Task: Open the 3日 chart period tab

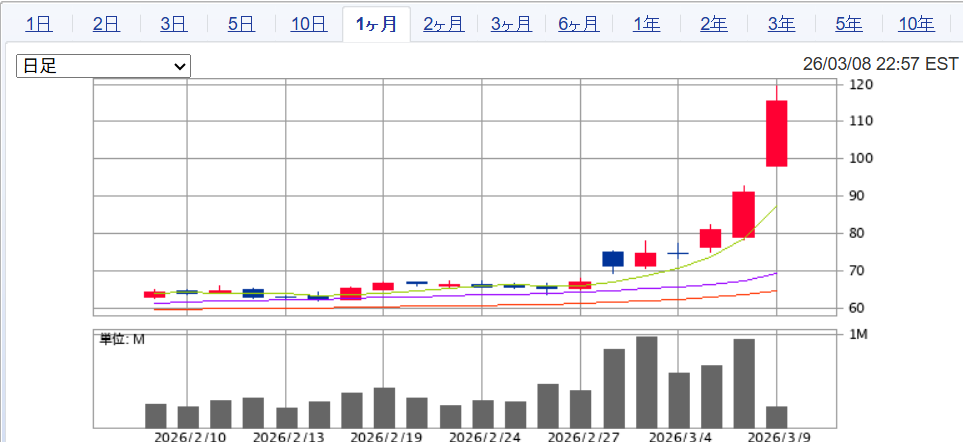Action: (173, 24)
